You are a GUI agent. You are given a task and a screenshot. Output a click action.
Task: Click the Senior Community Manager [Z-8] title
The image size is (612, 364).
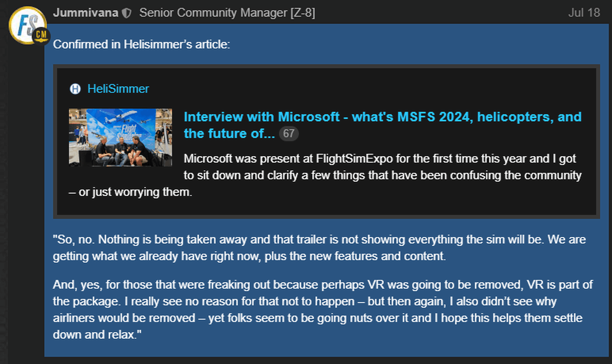(227, 13)
